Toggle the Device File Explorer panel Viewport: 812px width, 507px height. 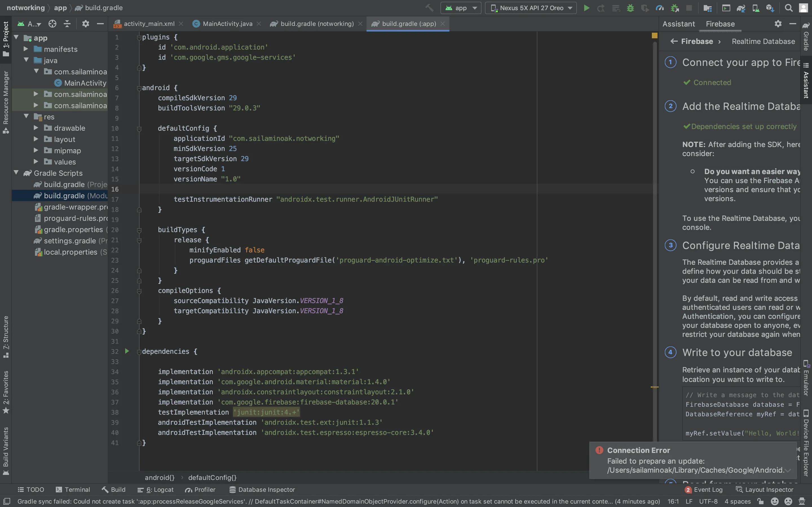806,442
